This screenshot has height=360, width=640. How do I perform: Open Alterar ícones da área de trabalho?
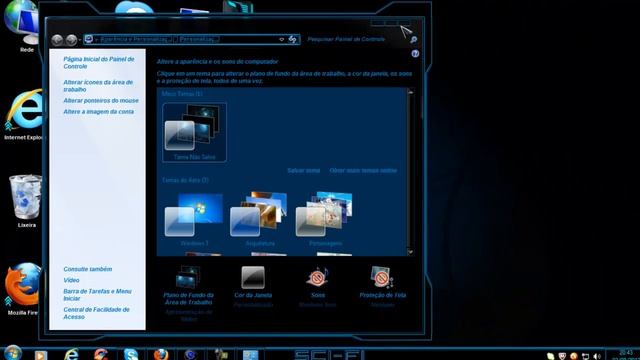[x=98, y=86]
